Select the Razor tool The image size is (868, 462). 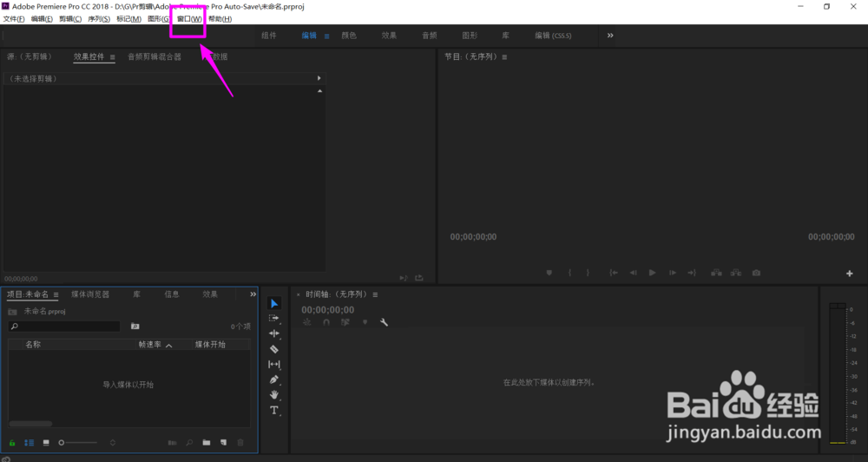click(x=274, y=349)
